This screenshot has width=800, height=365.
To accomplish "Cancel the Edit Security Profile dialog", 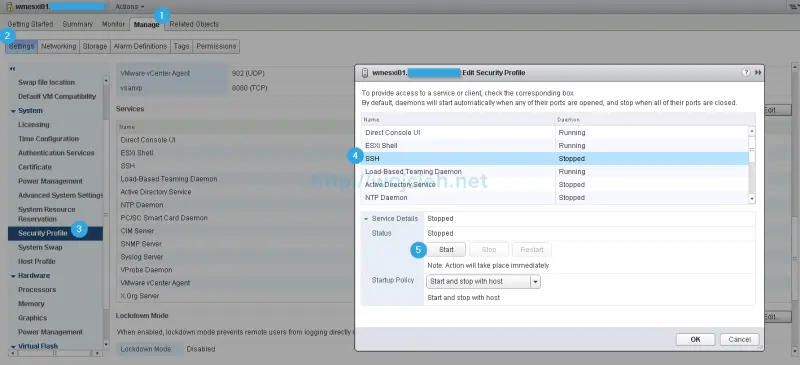I will pyautogui.click(x=739, y=339).
